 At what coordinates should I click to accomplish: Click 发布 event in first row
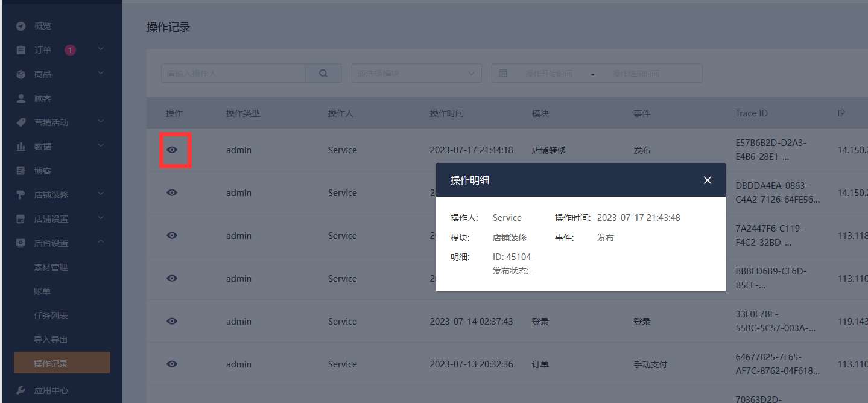click(642, 150)
